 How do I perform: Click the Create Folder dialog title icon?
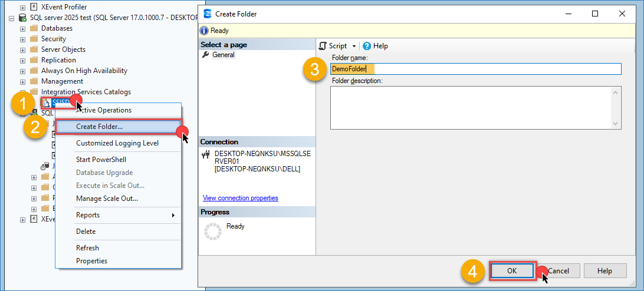coord(207,14)
